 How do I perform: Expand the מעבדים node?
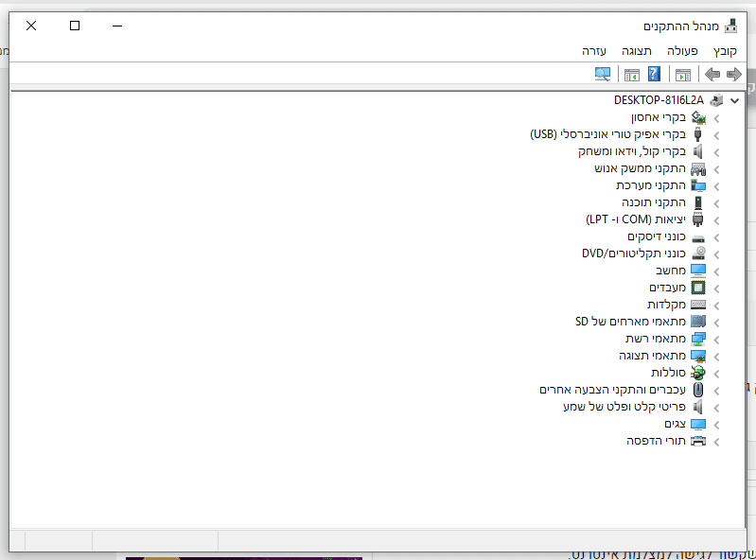717,289
